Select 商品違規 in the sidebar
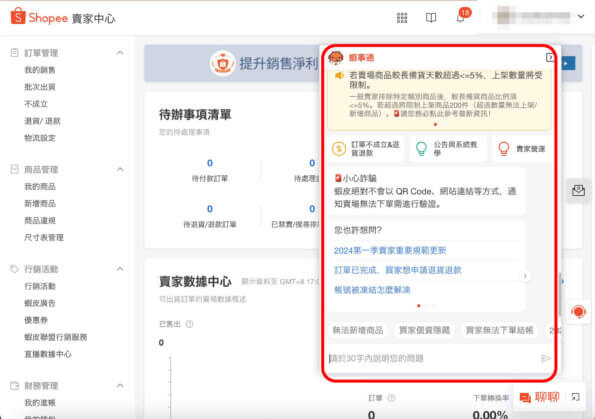The width and height of the screenshot is (595, 419). 40,220
